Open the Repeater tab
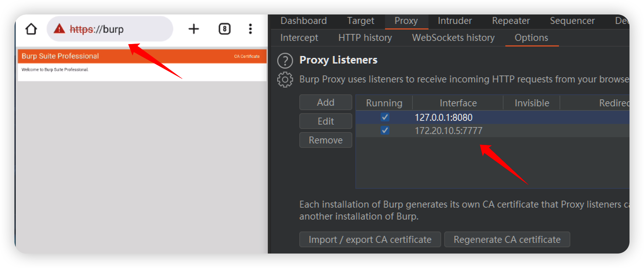This screenshot has height=268, width=644. [x=511, y=21]
